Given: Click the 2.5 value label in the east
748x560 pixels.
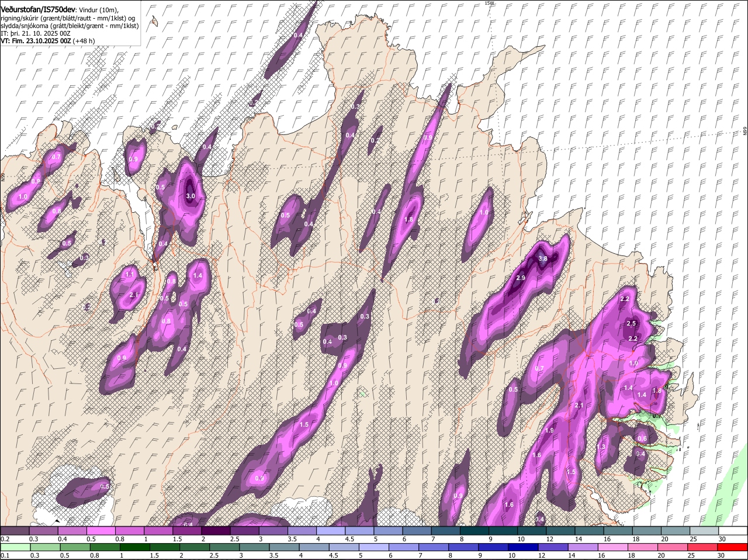Looking at the screenshot, I should point(631,323).
